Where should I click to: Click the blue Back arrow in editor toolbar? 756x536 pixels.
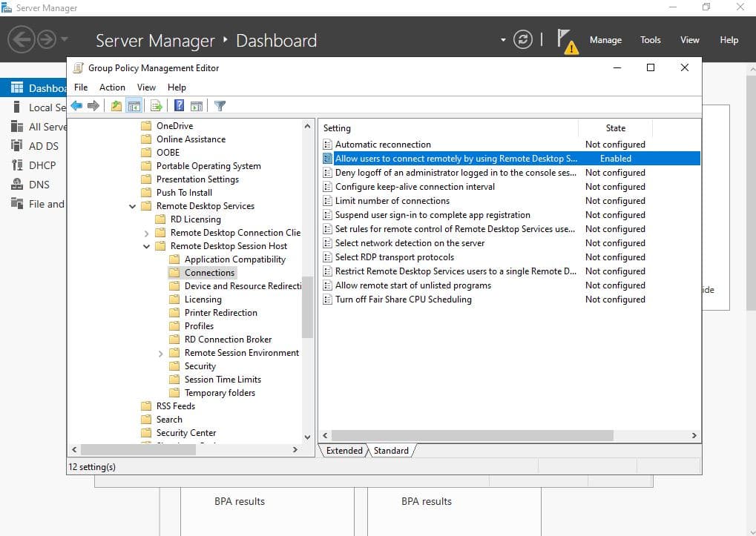[x=76, y=106]
